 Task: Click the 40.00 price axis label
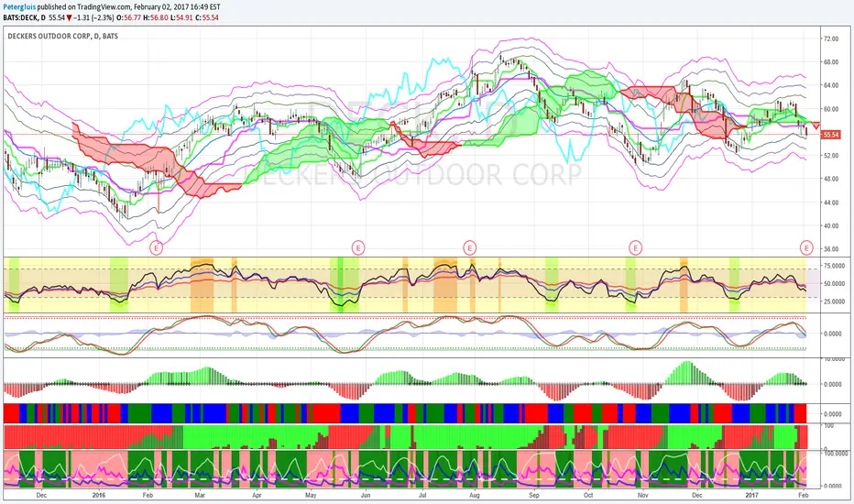click(x=831, y=225)
